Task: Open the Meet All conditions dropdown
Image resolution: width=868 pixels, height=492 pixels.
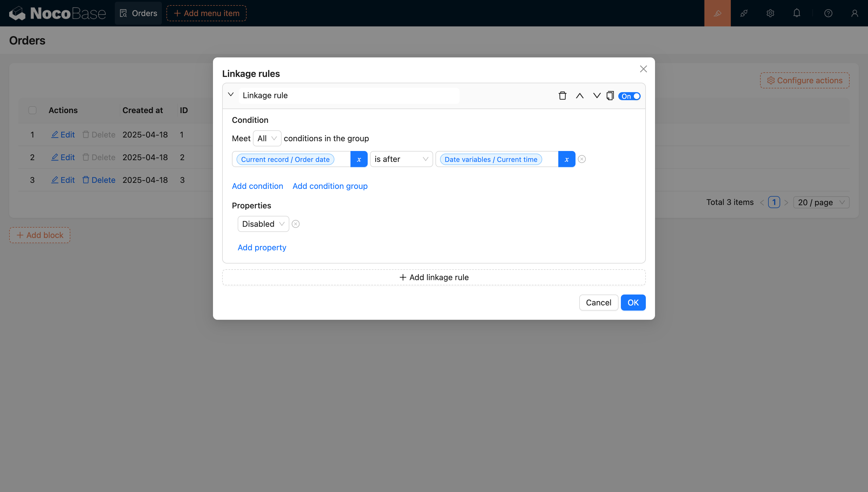Action: coord(267,139)
